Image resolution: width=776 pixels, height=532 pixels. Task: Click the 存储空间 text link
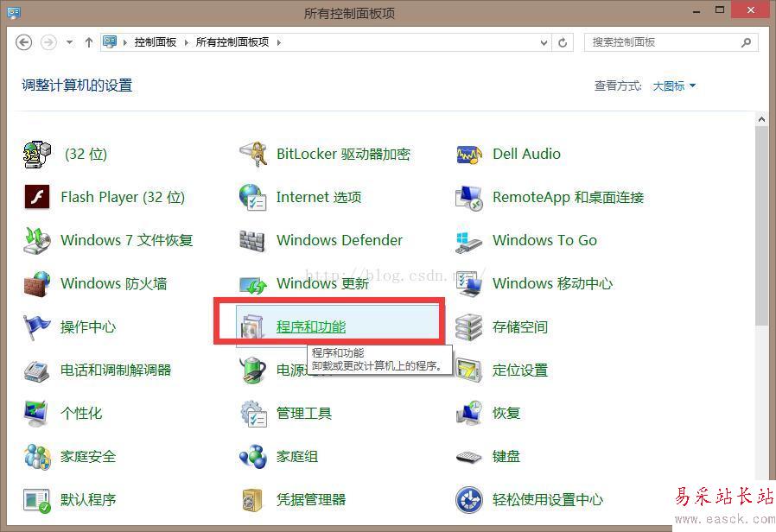(520, 326)
